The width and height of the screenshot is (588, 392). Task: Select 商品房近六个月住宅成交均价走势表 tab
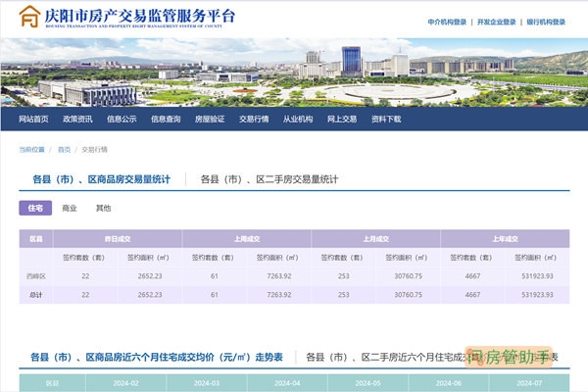point(157,357)
